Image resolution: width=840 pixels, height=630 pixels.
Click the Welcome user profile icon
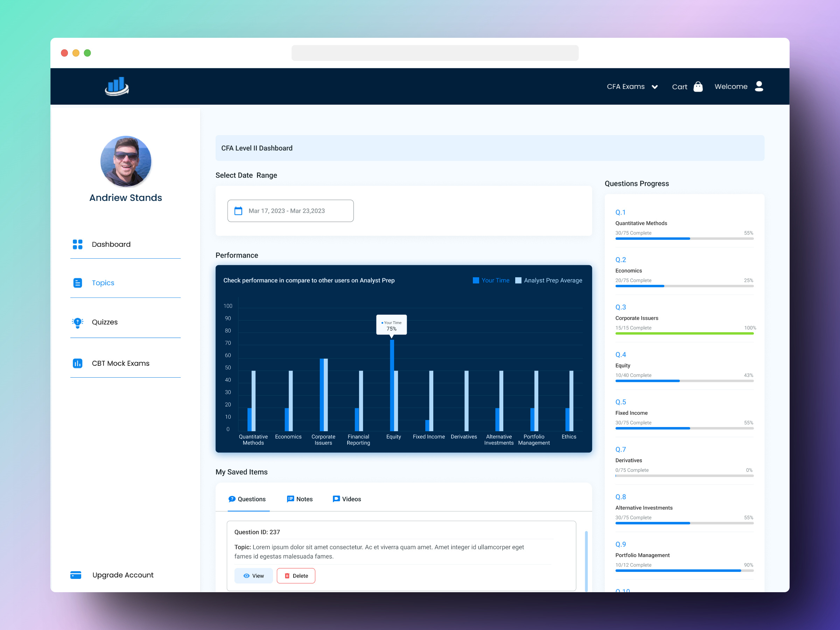pos(759,86)
